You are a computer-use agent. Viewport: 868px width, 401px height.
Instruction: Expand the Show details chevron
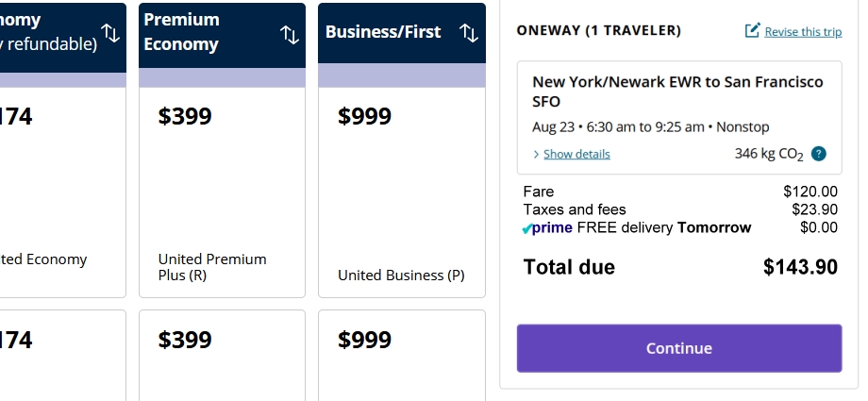[536, 155]
